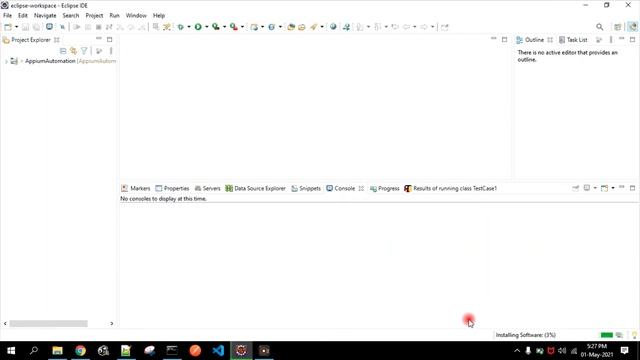Click the Save toolbar icon
The width and height of the screenshot is (640, 360).
point(25,27)
